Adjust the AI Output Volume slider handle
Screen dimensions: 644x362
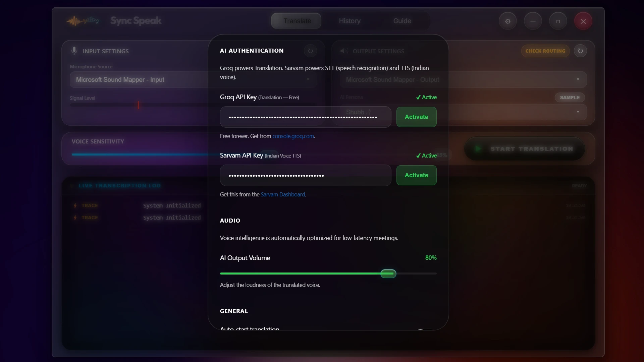pos(388,274)
